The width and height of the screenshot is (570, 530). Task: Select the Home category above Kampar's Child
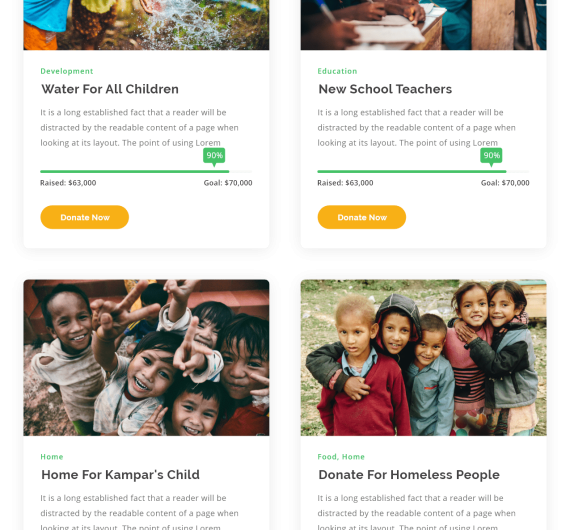click(52, 457)
